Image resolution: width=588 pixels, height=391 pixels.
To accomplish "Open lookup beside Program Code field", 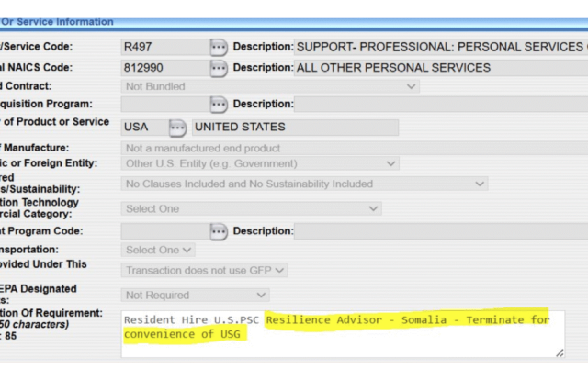I will [x=219, y=231].
